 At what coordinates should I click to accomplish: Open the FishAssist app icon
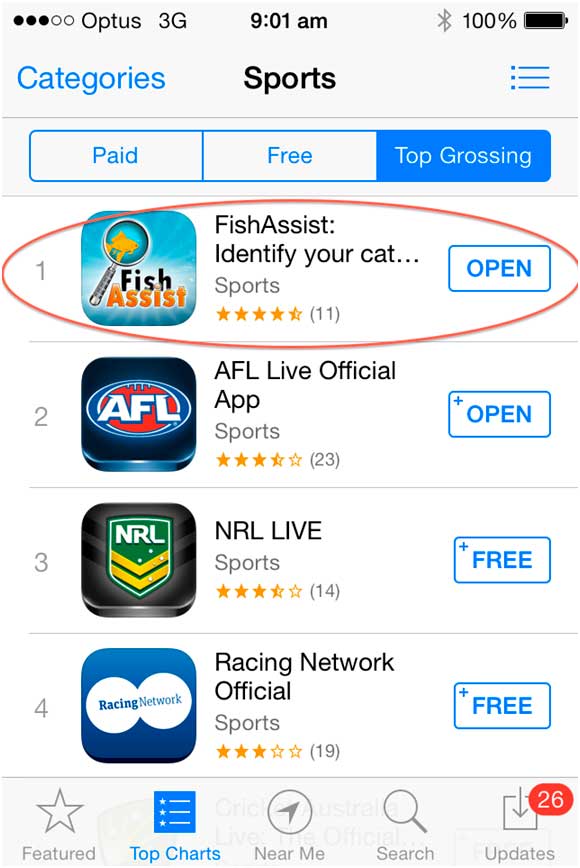pos(138,268)
